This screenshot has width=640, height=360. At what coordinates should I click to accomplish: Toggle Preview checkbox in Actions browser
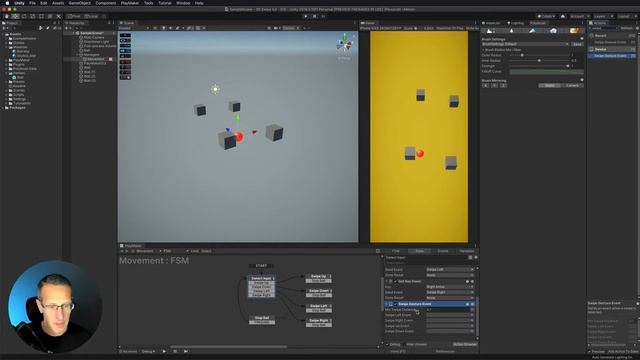[x=590, y=351]
